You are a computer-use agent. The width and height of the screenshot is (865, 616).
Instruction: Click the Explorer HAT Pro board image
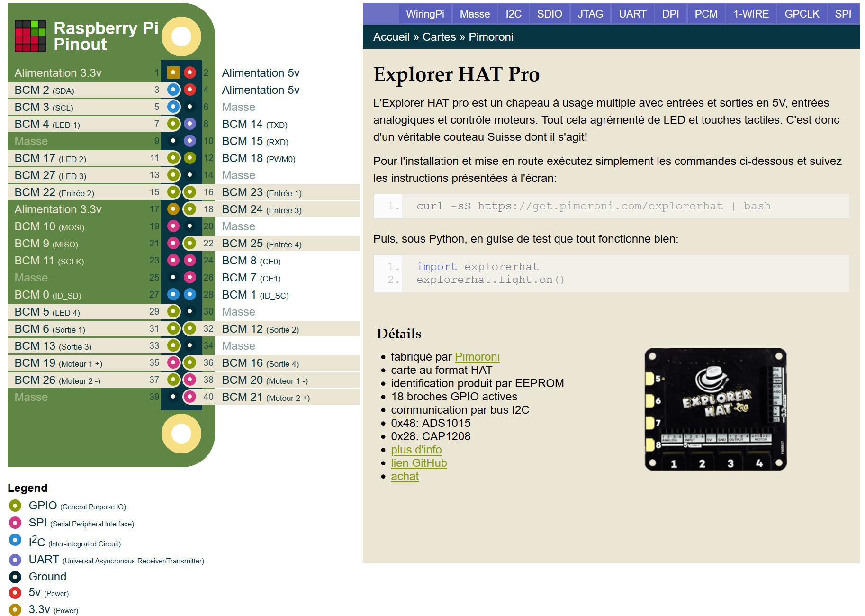(x=716, y=409)
